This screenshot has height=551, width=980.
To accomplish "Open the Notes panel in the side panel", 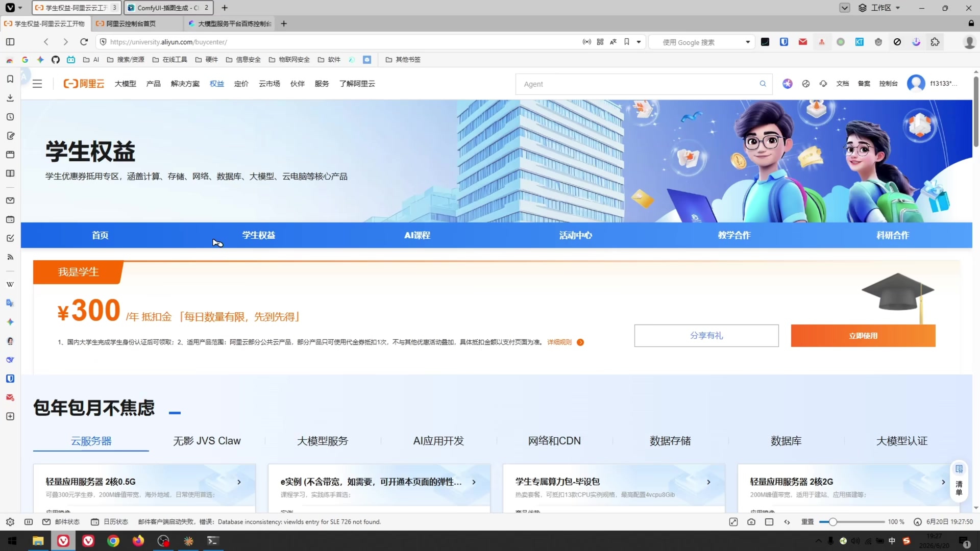I will [x=10, y=136].
